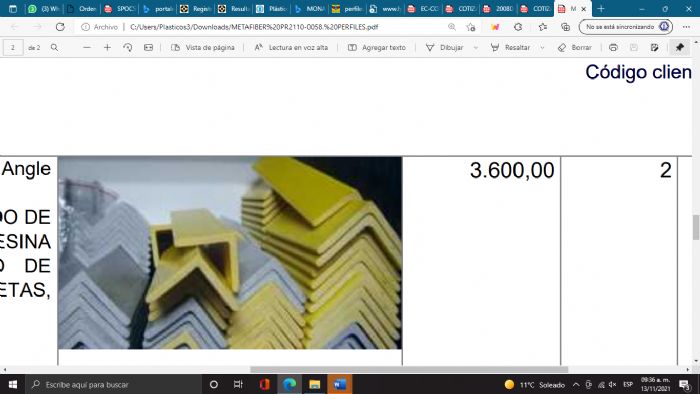Click the colorful extension icon
This screenshot has width=700, height=394.
(x=495, y=27)
